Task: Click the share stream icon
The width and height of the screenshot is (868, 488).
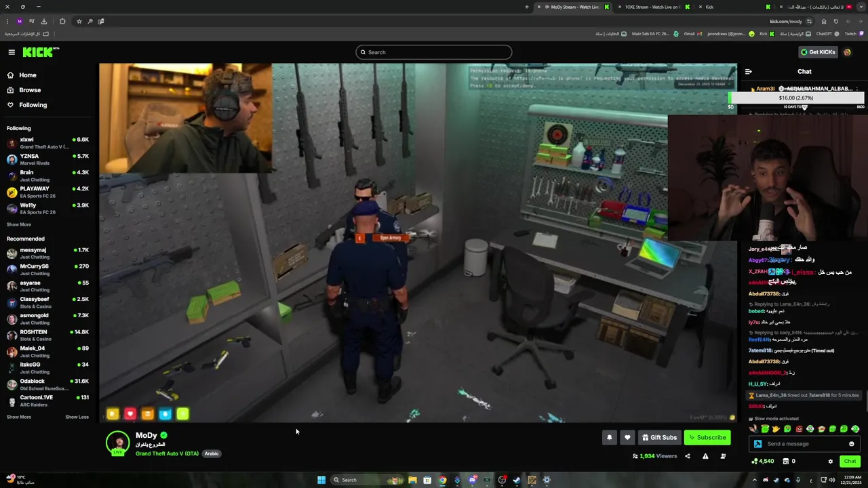Action: (687, 456)
